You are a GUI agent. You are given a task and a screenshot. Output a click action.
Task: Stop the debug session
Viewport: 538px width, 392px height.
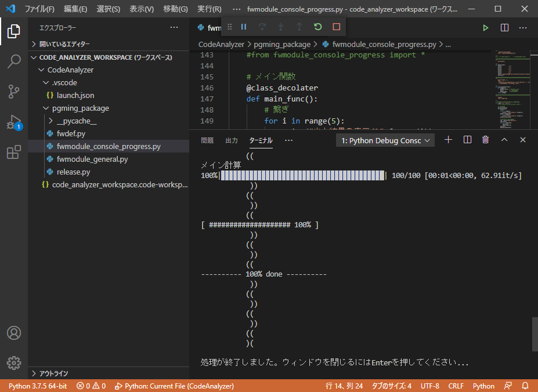tap(336, 27)
